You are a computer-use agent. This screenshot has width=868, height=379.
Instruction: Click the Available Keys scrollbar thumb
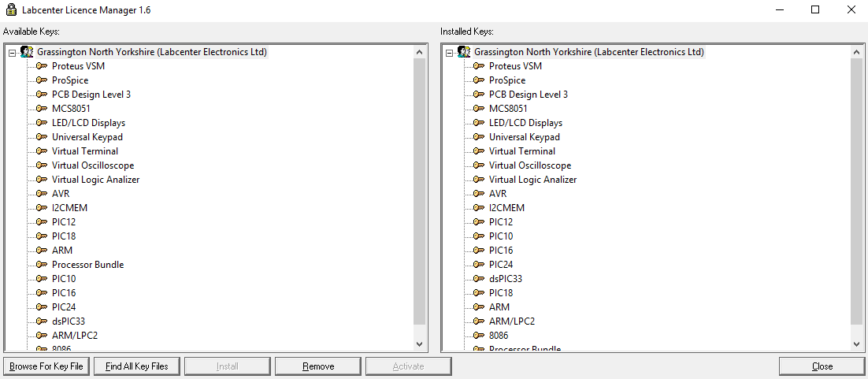[x=419, y=191]
